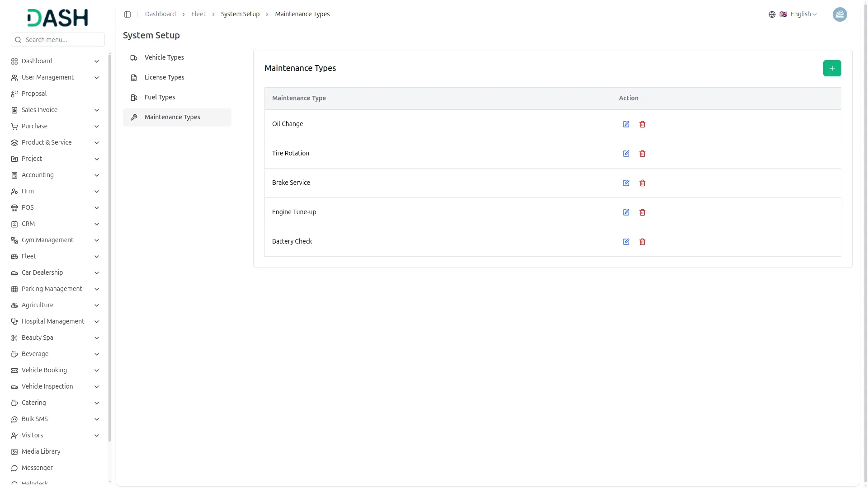868x488 pixels.
Task: Click the edit icon for Oil Change
Action: tap(626, 124)
